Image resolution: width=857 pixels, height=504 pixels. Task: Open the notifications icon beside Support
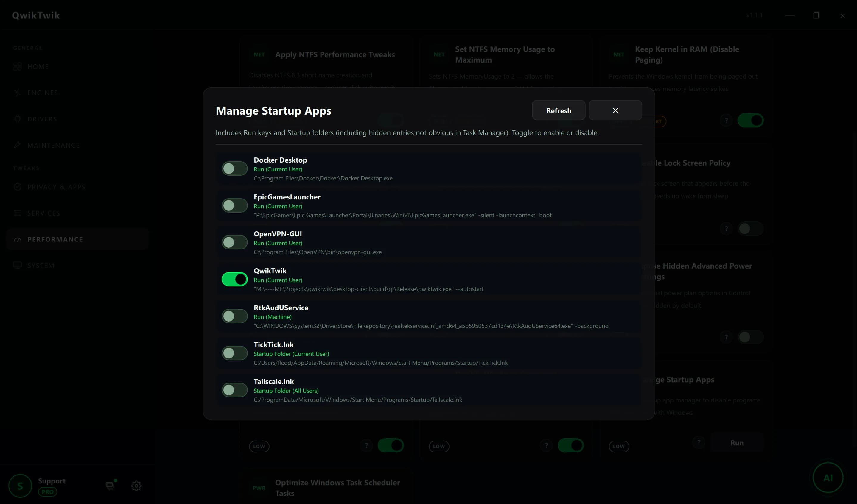111,485
